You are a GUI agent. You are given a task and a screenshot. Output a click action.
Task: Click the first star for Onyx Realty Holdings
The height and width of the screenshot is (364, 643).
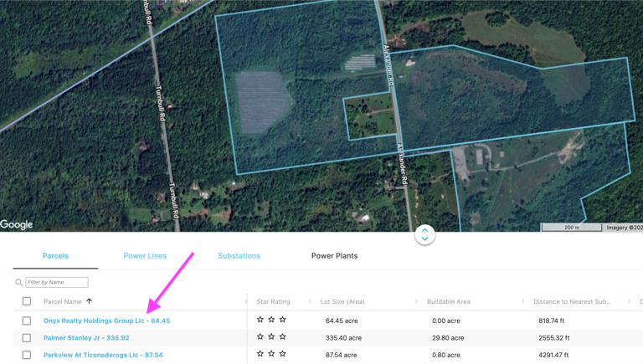pos(260,320)
